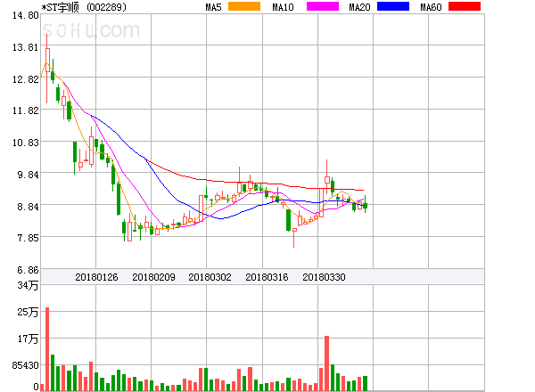The width and height of the screenshot is (535, 392).
Task: Click the tallest red volume bar near 25万
Action: 47,349
